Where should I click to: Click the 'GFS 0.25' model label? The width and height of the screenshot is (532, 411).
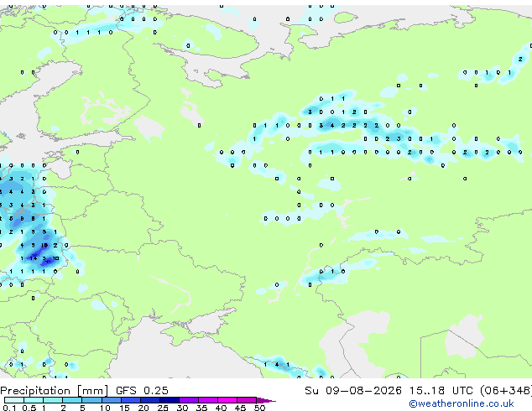click(142, 391)
